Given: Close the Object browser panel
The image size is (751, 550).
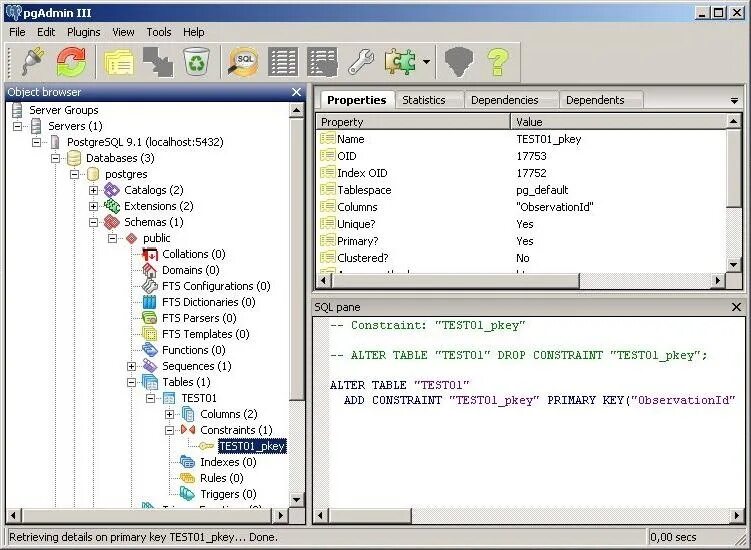Looking at the screenshot, I should tap(296, 92).
